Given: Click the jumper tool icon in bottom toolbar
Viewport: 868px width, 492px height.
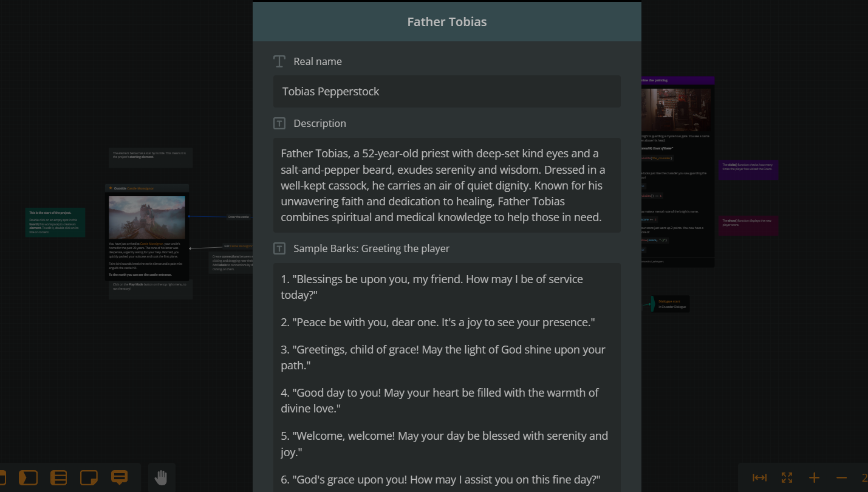Looking at the screenshot, I should 28,477.
